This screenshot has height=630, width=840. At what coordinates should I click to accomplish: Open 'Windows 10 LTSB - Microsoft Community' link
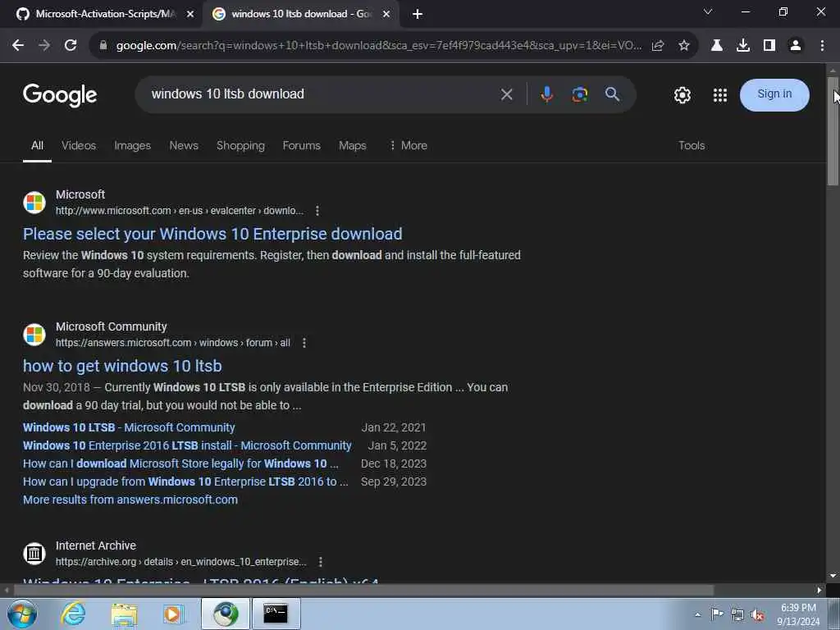[x=129, y=428]
